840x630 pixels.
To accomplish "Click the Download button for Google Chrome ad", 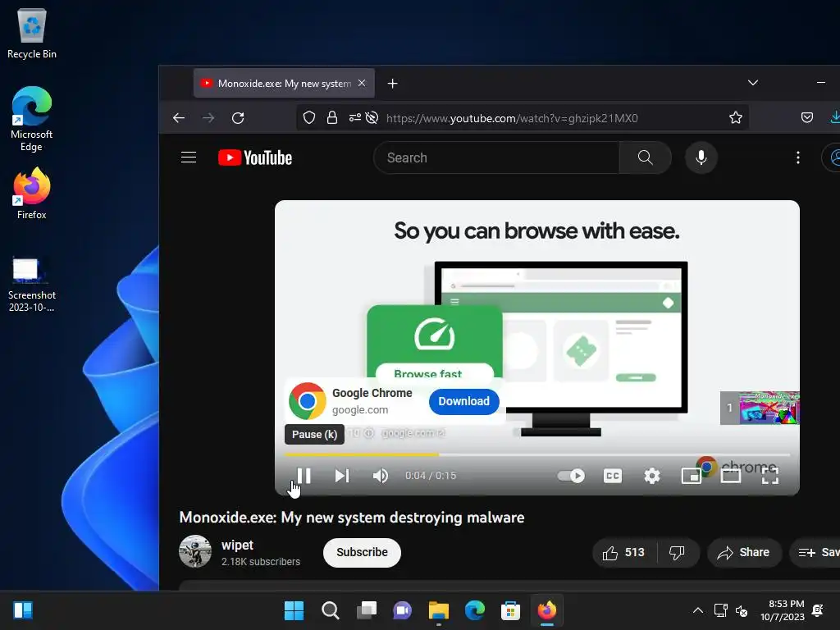I will click(x=464, y=401).
